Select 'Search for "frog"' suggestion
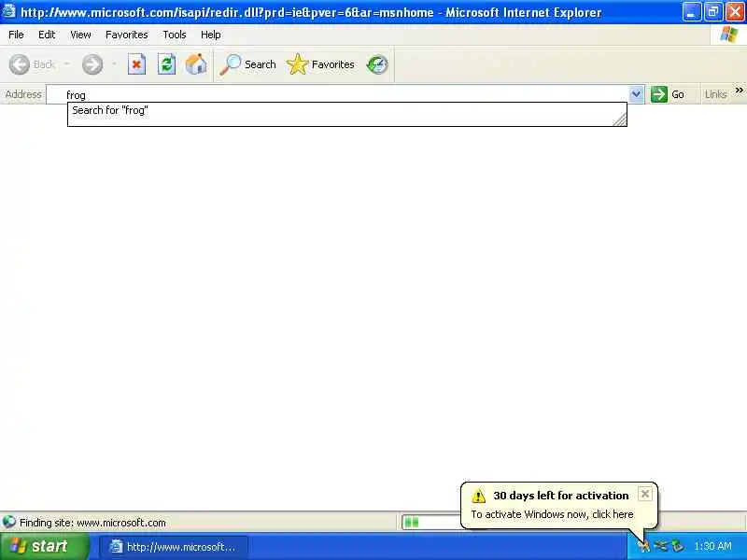The height and width of the screenshot is (560, 747). (x=347, y=110)
